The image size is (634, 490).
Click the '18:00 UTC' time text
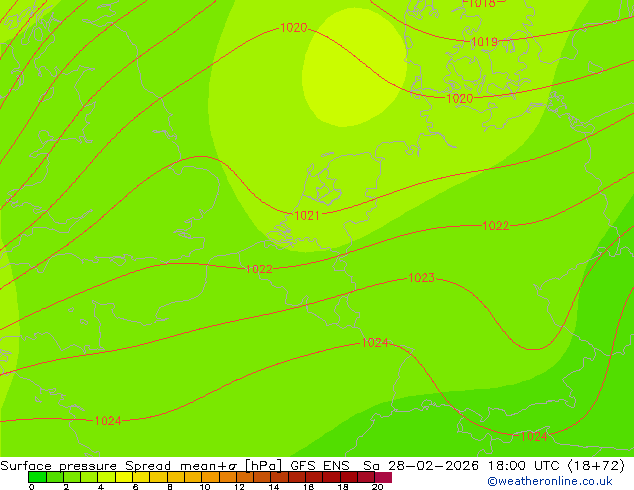(x=524, y=466)
